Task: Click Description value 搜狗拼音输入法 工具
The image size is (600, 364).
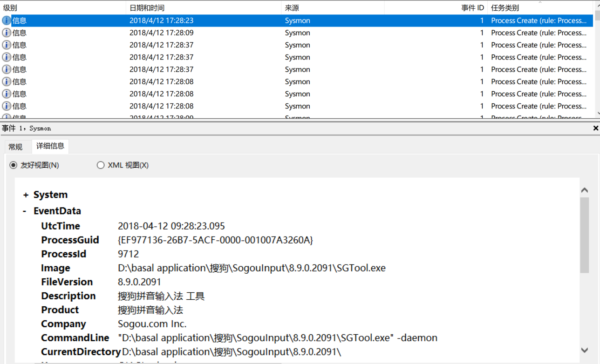Action: [161, 296]
